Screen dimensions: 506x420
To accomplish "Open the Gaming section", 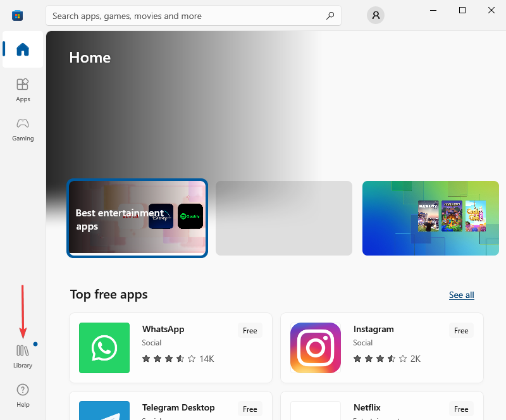I will coord(23,130).
